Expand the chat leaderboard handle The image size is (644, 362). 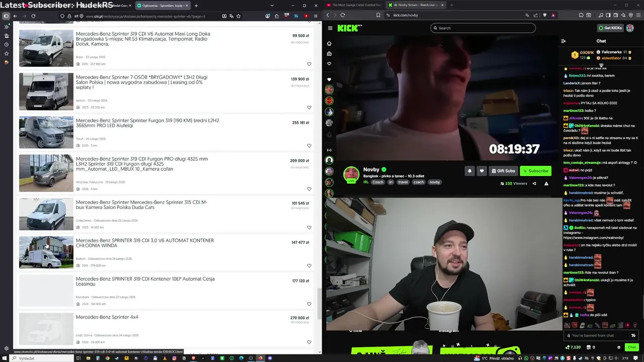(601, 65)
